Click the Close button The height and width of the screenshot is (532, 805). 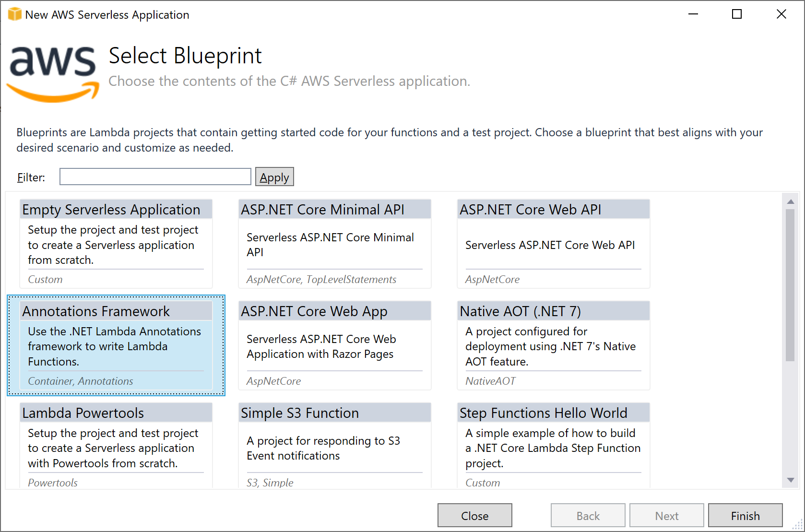click(474, 515)
